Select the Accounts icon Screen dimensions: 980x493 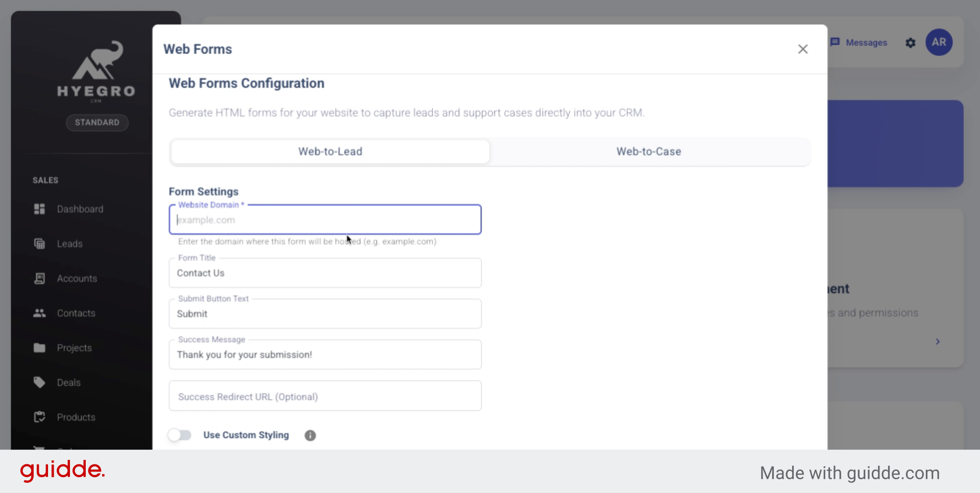(39, 278)
